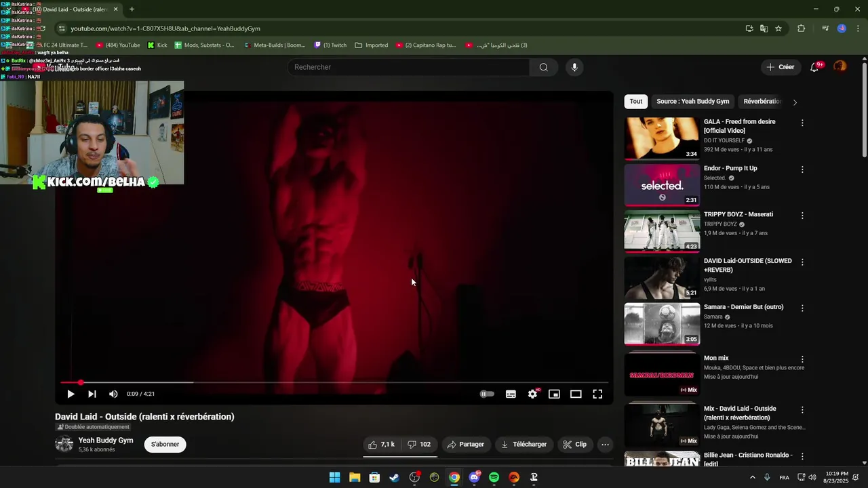Click the Rechercher search field

click(x=409, y=67)
